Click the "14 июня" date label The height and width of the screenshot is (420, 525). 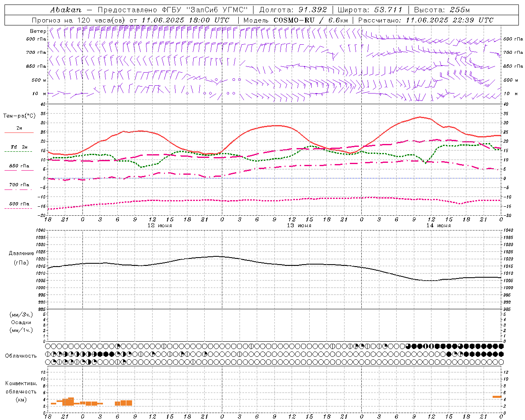[438, 226]
